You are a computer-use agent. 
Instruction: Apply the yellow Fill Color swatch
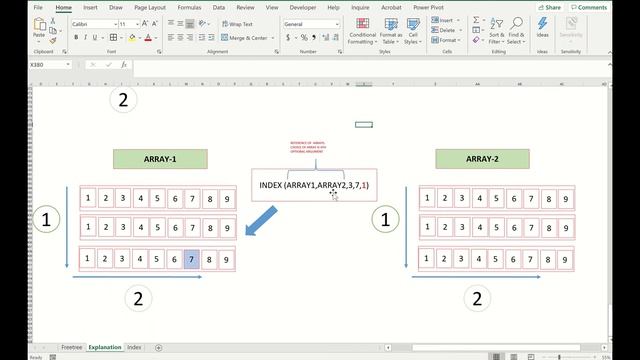132,38
